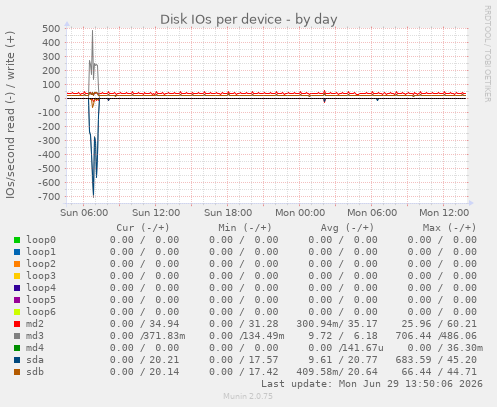Image resolution: width=497 pixels, height=407 pixels.
Task: Click the orange loop2 legend color swatch
Action: point(17,264)
